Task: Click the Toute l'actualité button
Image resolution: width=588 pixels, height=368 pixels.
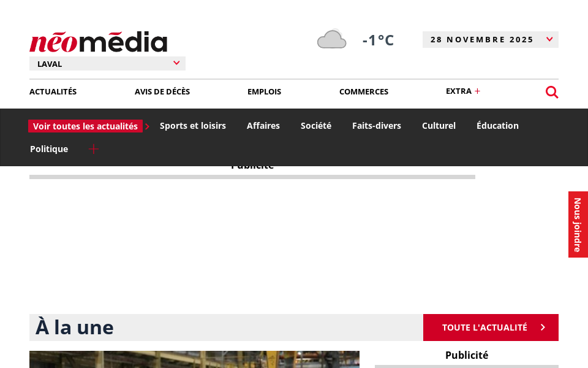Action: [491, 328]
